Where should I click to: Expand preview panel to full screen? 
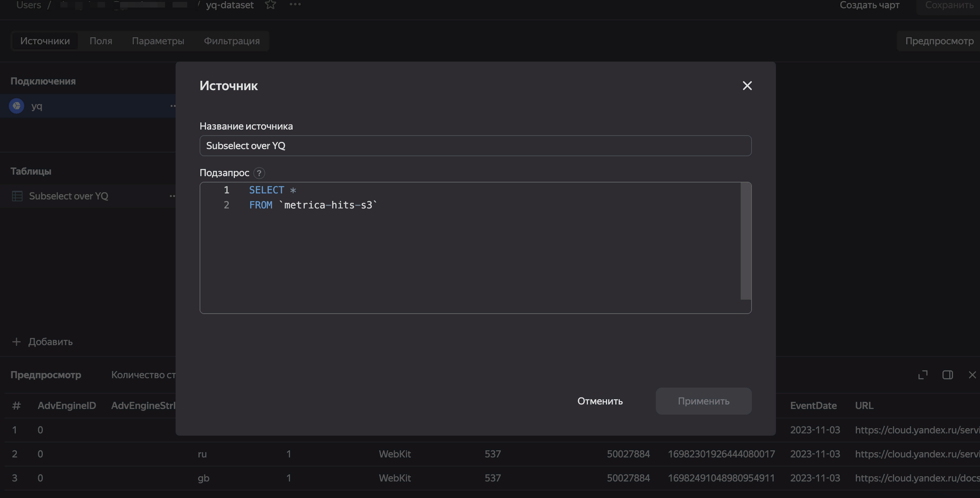point(923,375)
